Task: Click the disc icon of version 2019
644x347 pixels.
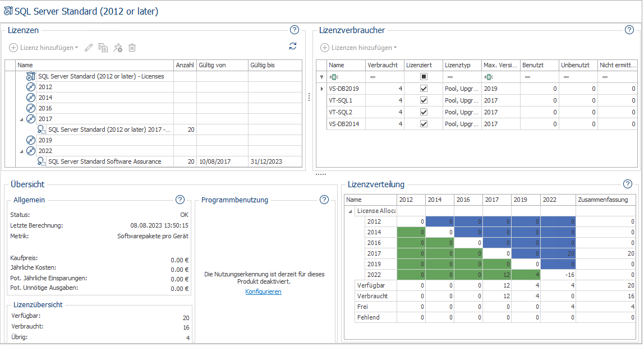Action: tap(31, 140)
